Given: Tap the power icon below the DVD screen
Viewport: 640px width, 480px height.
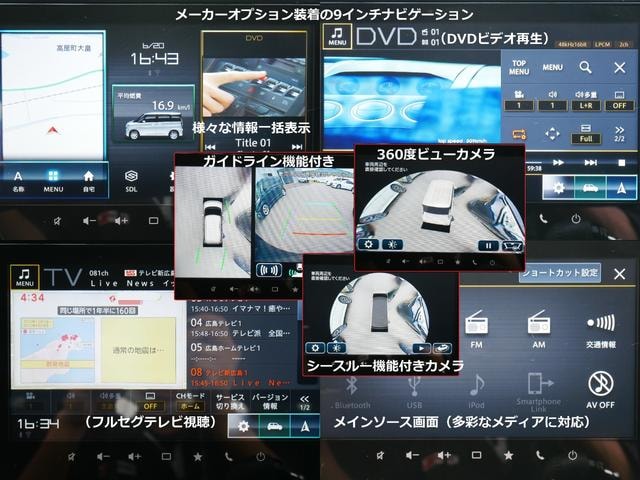Looking at the screenshot, I should tap(576, 219).
